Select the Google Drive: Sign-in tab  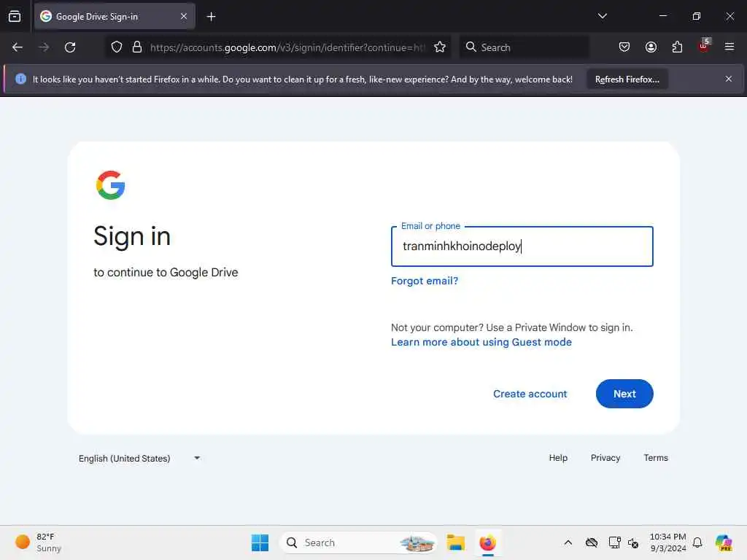pyautogui.click(x=115, y=16)
